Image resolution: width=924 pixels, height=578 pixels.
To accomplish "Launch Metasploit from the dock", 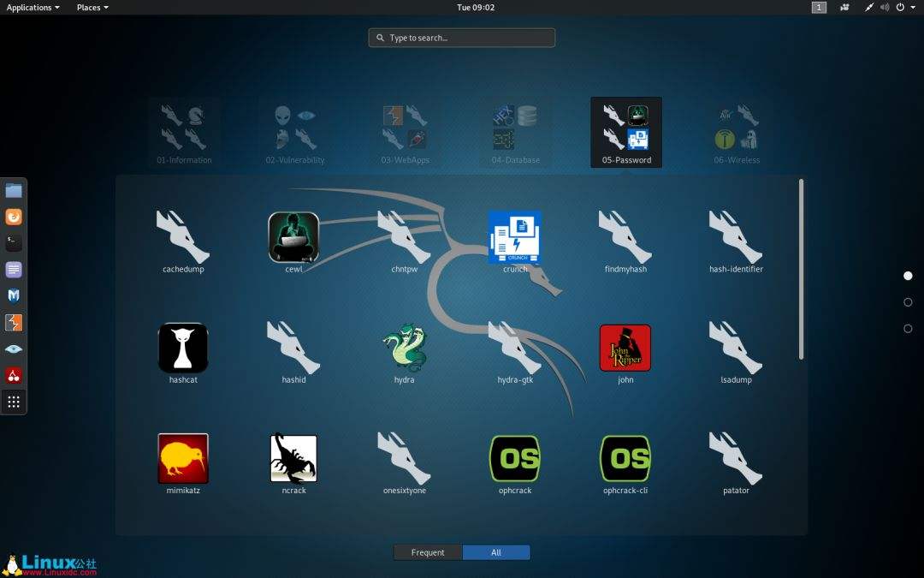I will pos(14,296).
